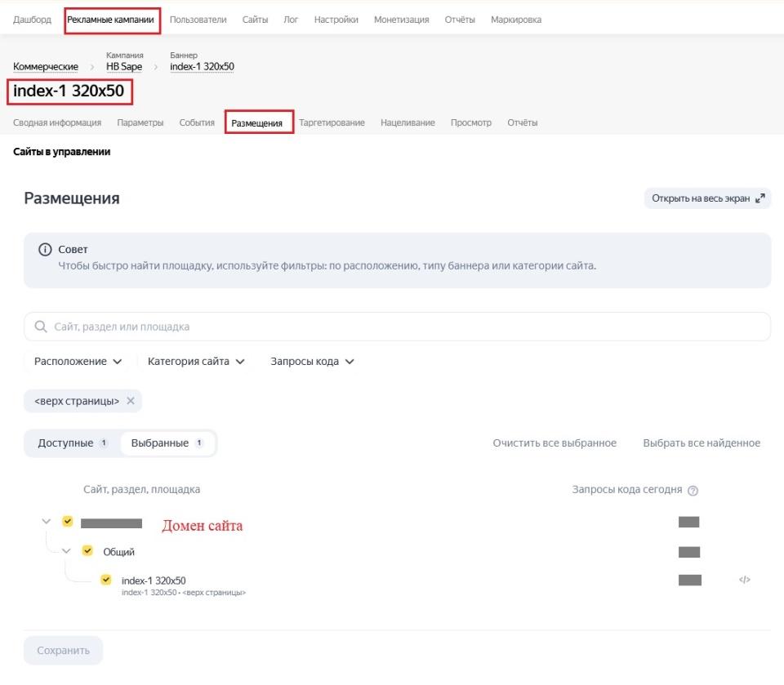Screen dimensions: 784x685
Task: Open the Расположение filter dropdown
Action: click(x=78, y=362)
